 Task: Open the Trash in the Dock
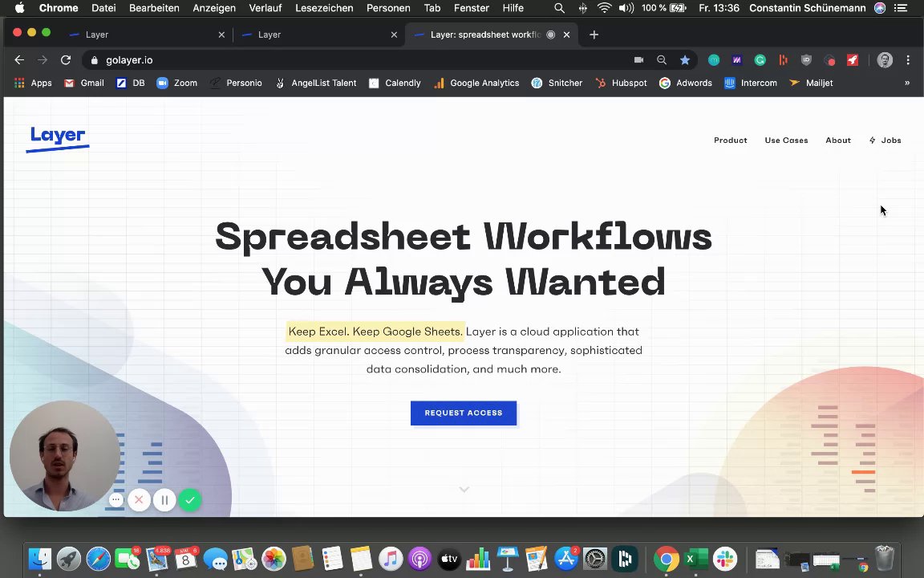tap(884, 558)
